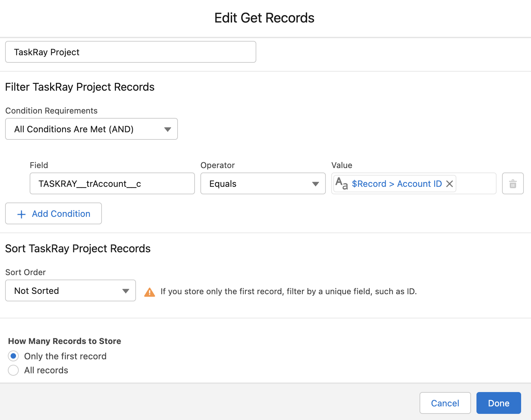Click the Aa text data type icon
Viewport: 531px width, 420px height.
tap(342, 183)
